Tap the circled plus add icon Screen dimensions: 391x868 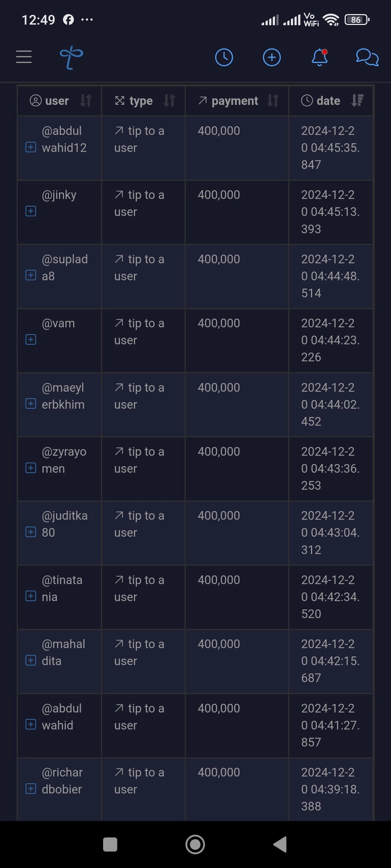272,58
